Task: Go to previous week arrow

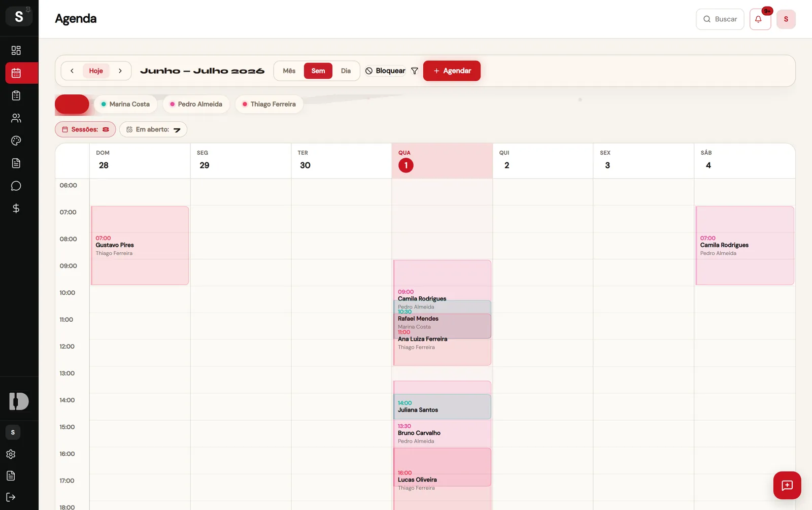Action: click(x=72, y=71)
